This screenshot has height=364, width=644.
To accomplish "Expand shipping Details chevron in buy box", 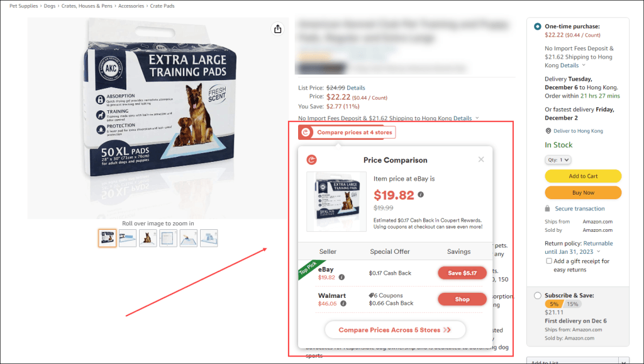I will click(x=584, y=65).
